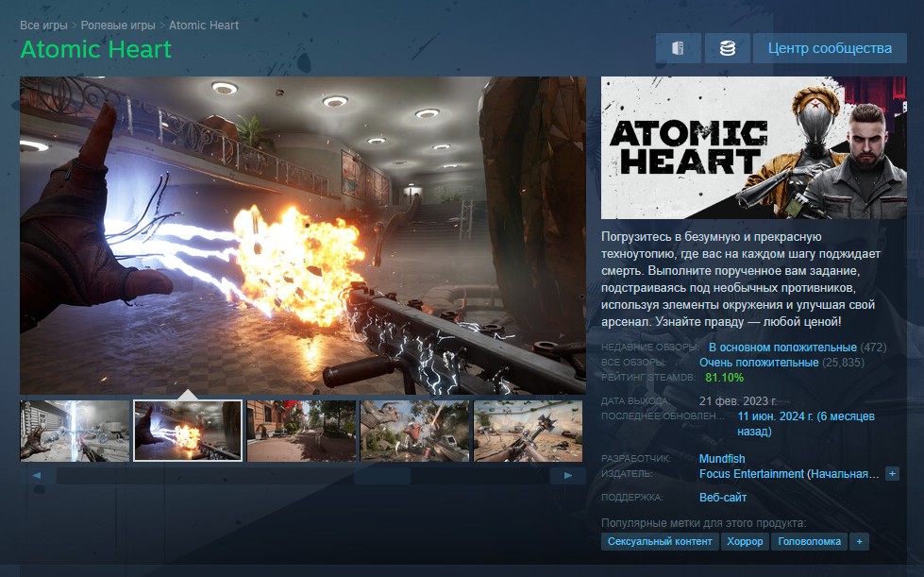
Task: Click the game description paragraph
Action: pyautogui.click(x=741, y=280)
